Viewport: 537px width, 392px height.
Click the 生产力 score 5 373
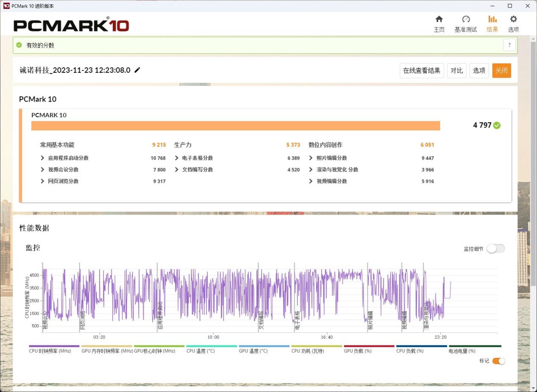tap(293, 145)
